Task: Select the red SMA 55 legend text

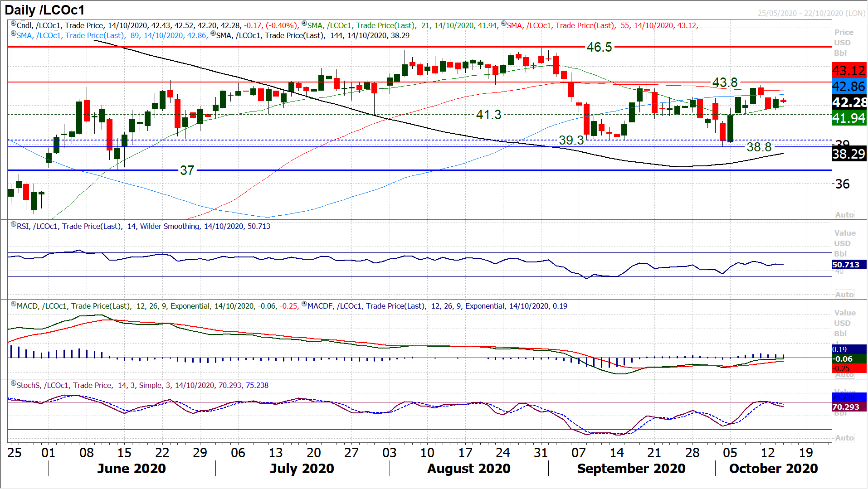Action: (x=603, y=25)
